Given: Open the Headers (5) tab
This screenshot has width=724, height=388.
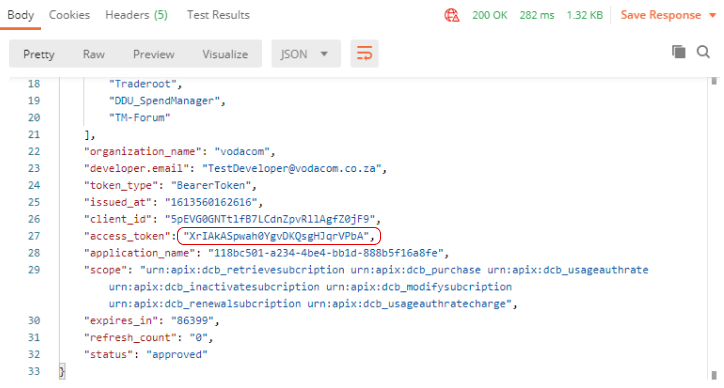Looking at the screenshot, I should pos(136,15).
